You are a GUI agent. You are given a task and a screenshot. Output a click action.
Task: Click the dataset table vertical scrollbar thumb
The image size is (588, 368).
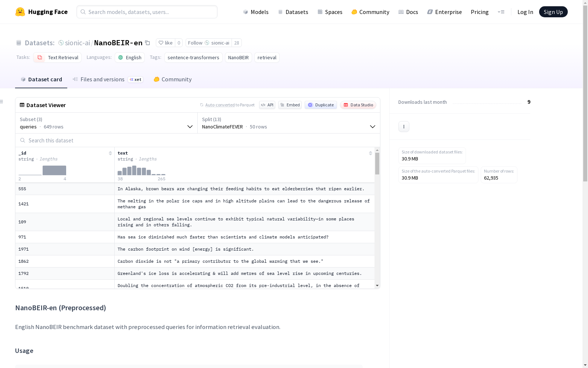point(377,163)
